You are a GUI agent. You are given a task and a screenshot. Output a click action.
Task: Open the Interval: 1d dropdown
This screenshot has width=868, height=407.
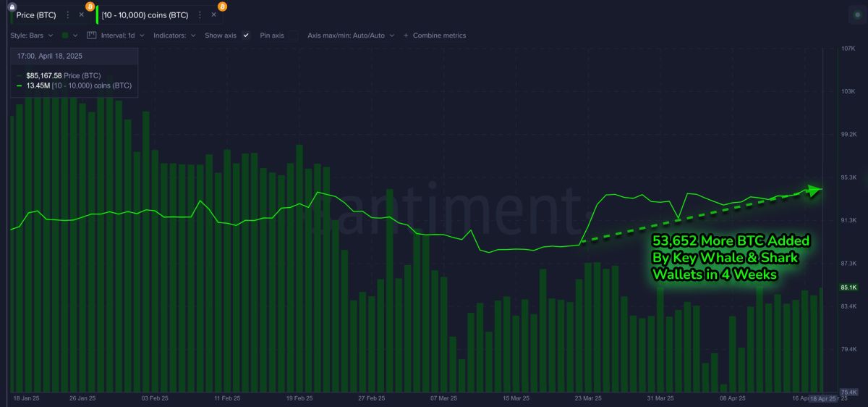click(123, 35)
